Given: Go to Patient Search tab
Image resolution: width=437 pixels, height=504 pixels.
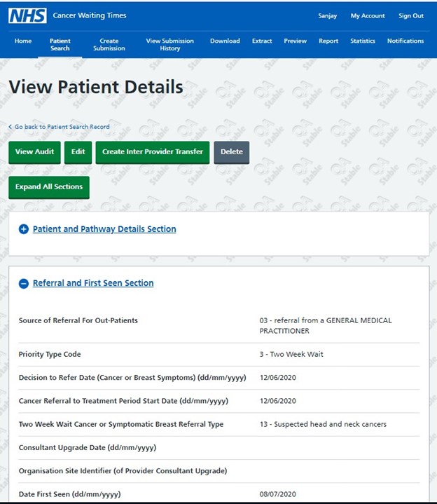Looking at the screenshot, I should pos(60,44).
